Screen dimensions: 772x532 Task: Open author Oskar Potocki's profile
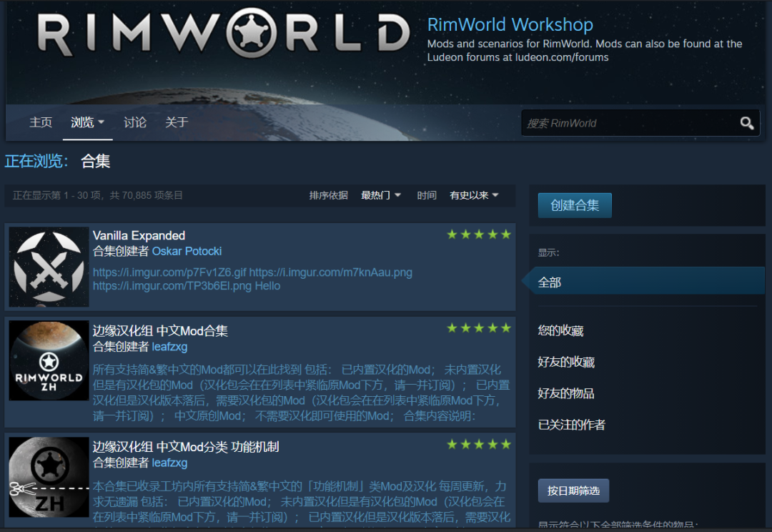coord(187,251)
